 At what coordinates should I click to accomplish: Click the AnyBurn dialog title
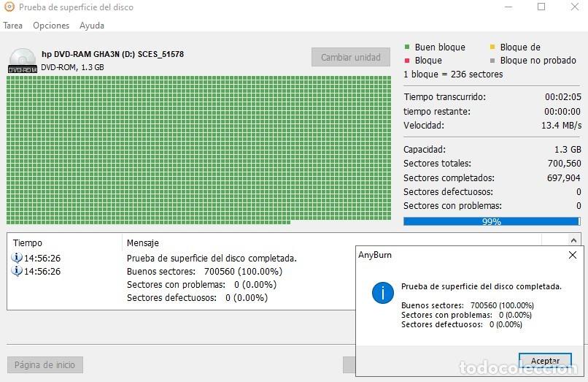click(375, 255)
